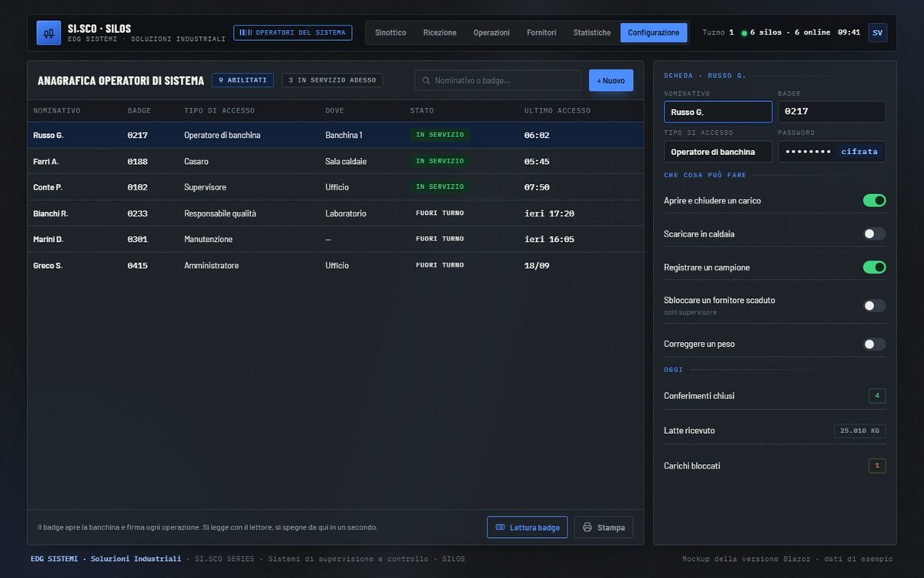924x578 pixels.
Task: Select the Bianchi R. operator row
Action: coord(336,213)
